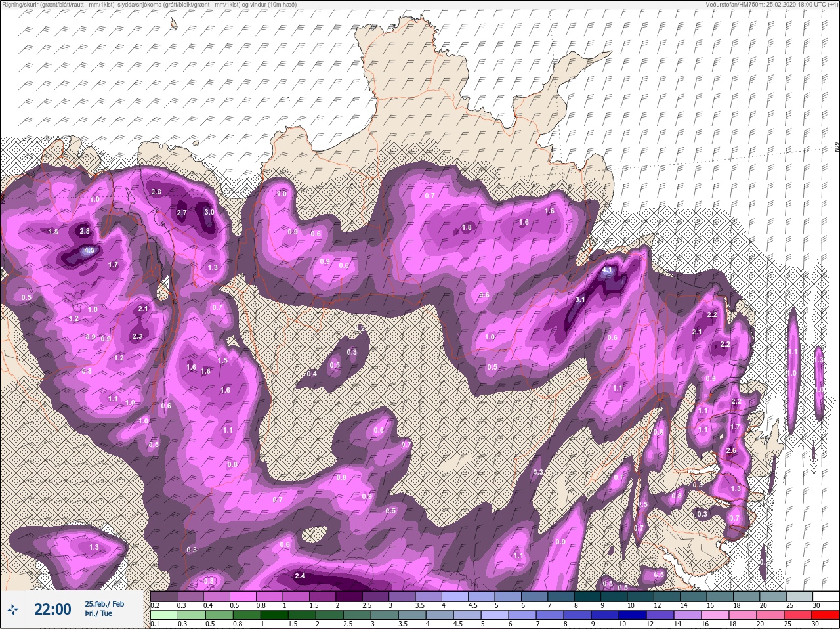This screenshot has width=840, height=629.
Task: Click the '30' label on lower legend row
Action: pos(816,624)
